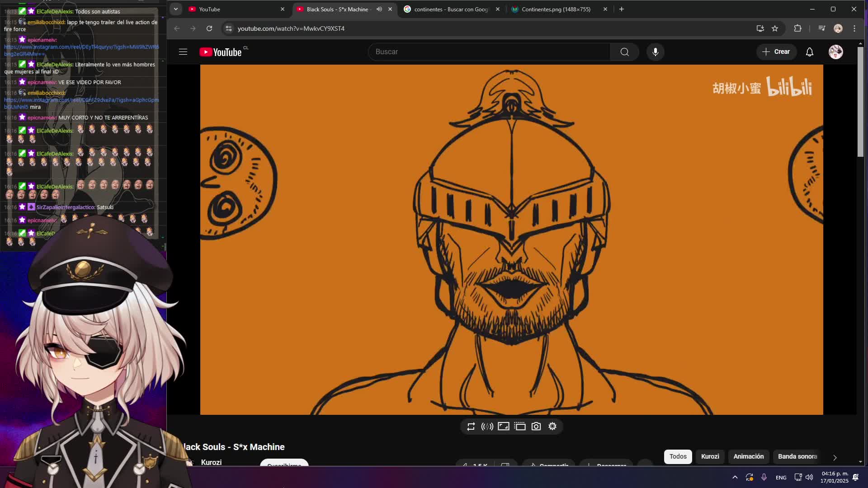Viewport: 868px width, 488px height.
Task: Open the YouTube guide hamburger menu
Action: (183, 52)
